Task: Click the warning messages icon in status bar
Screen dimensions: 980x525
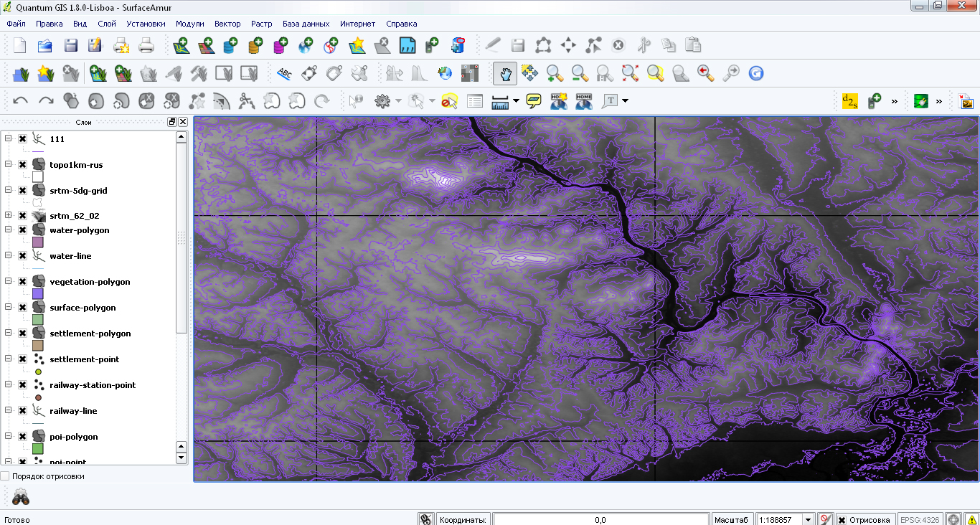Action: 971,519
